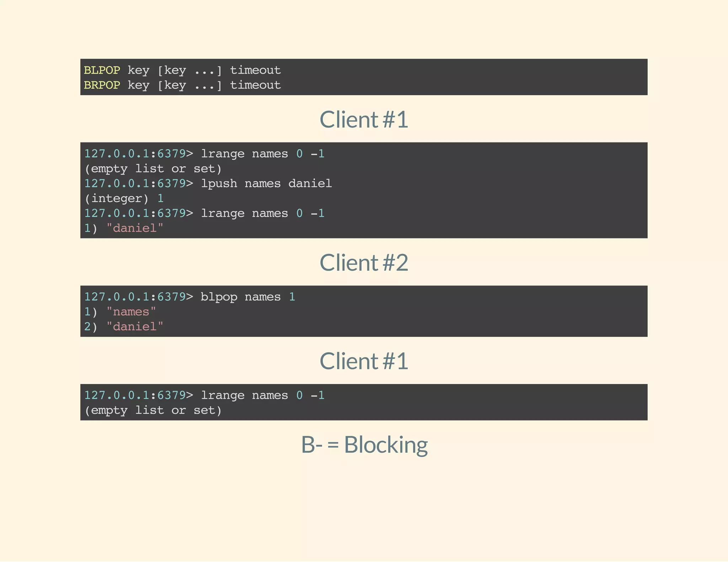Click the '(integer) 1' output line
The image size is (728, 562).
pyautogui.click(x=124, y=198)
